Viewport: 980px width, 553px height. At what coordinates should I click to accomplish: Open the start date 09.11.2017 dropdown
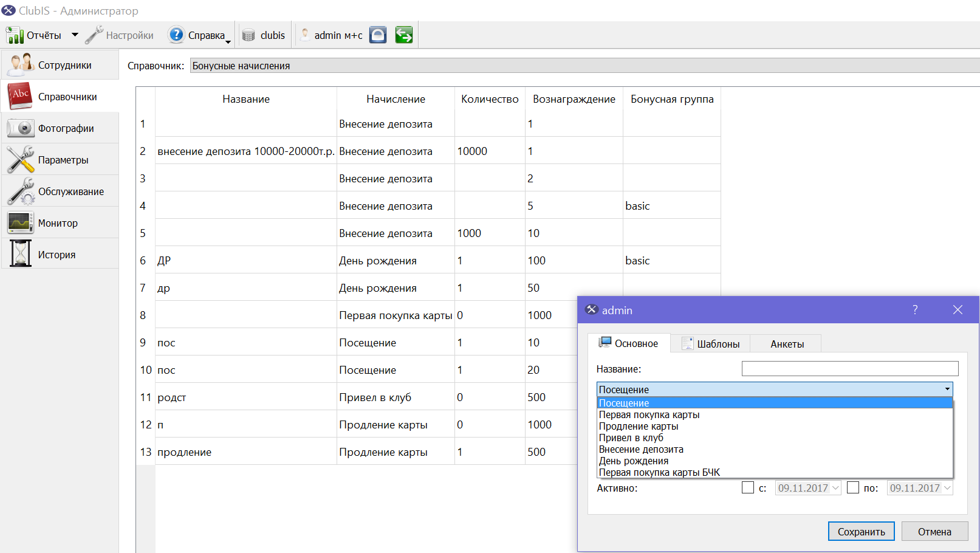point(836,488)
